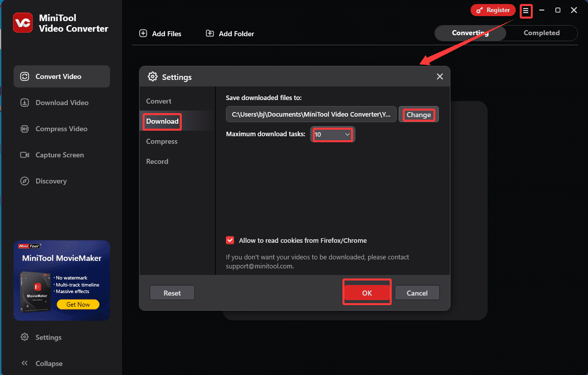The image size is (588, 375).
Task: Click the Add Folder icon
Action: [210, 33]
